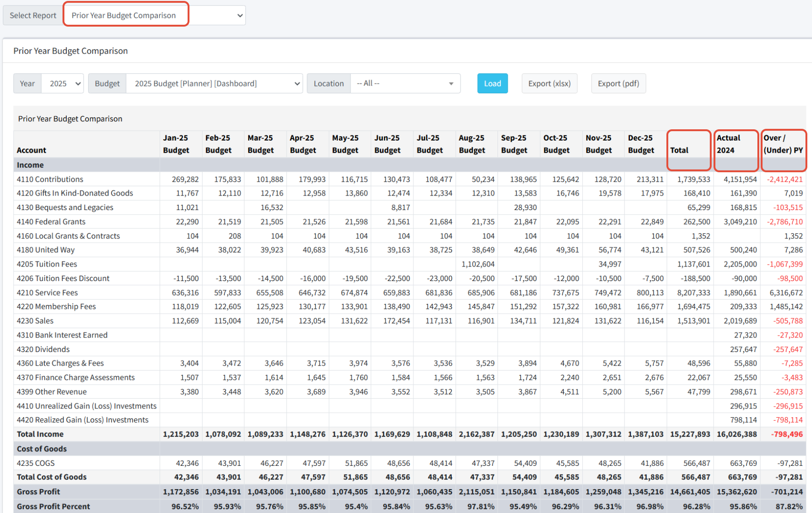Click Export (xlsx) button
The height and width of the screenshot is (513, 812).
coord(549,84)
